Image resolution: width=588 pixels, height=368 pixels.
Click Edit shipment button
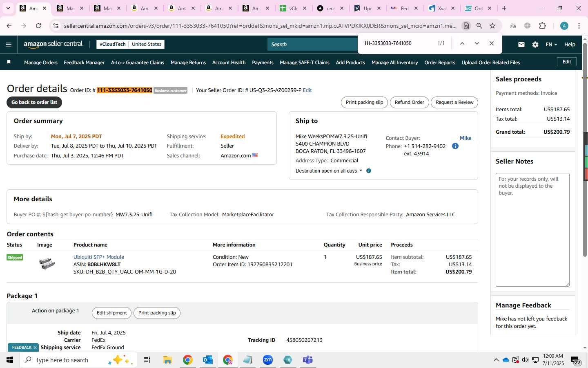point(112,313)
